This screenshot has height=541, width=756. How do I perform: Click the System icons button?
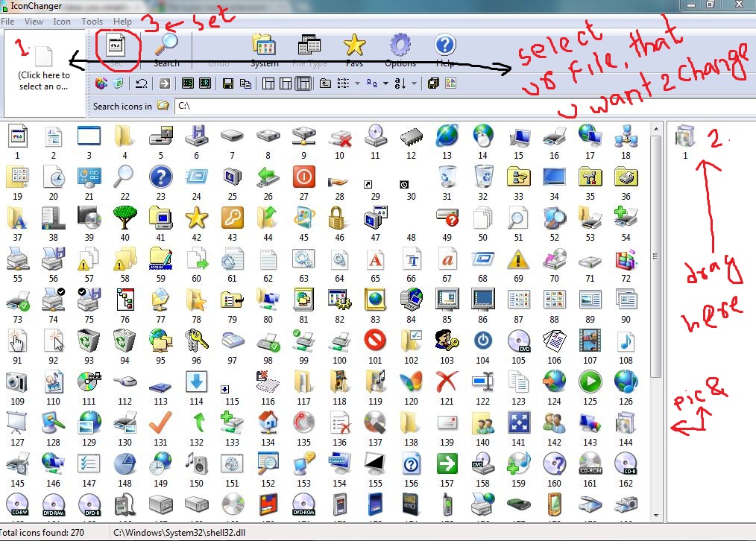point(264,46)
